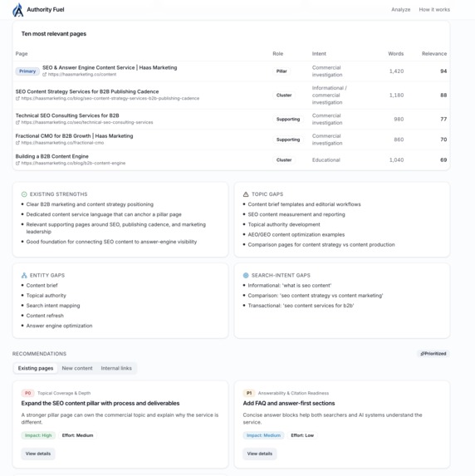475x476 pixels.
Task: Click 'Answerability & Citation Readiness' label
Action: pos(293,393)
